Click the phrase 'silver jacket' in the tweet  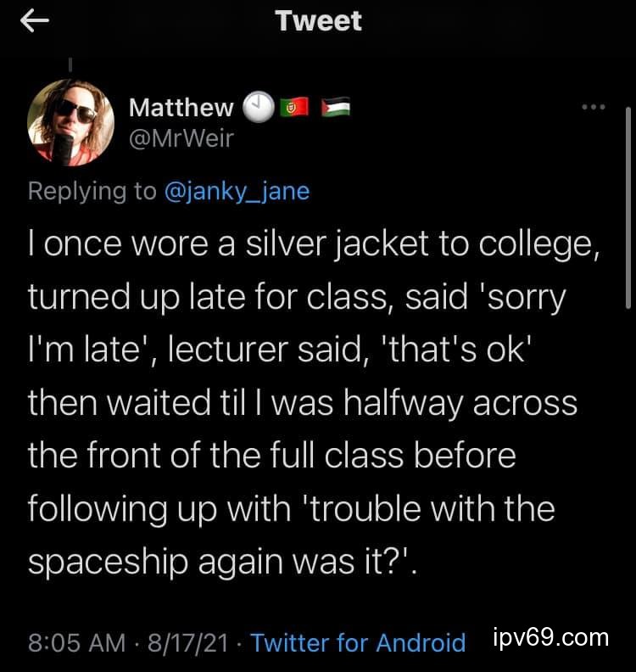coord(350,246)
